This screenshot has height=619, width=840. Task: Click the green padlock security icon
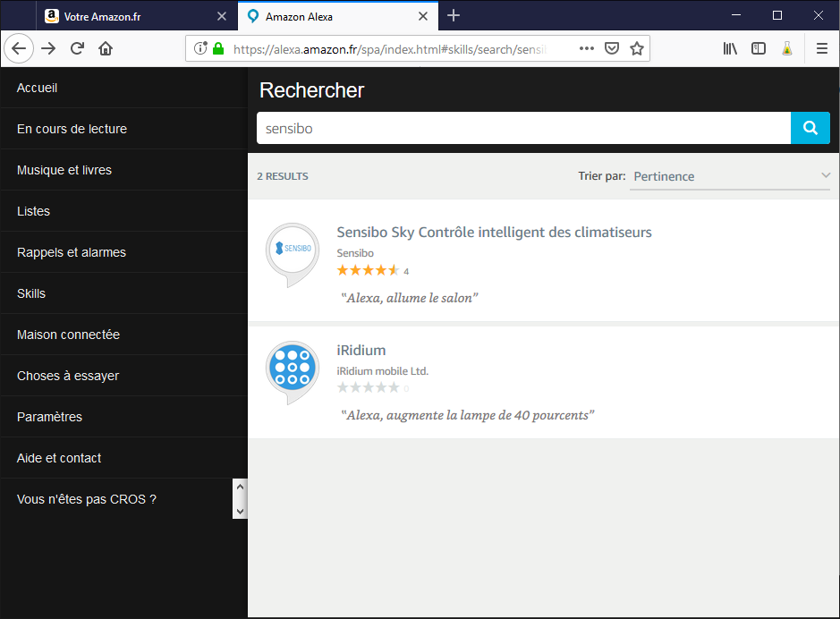218,48
